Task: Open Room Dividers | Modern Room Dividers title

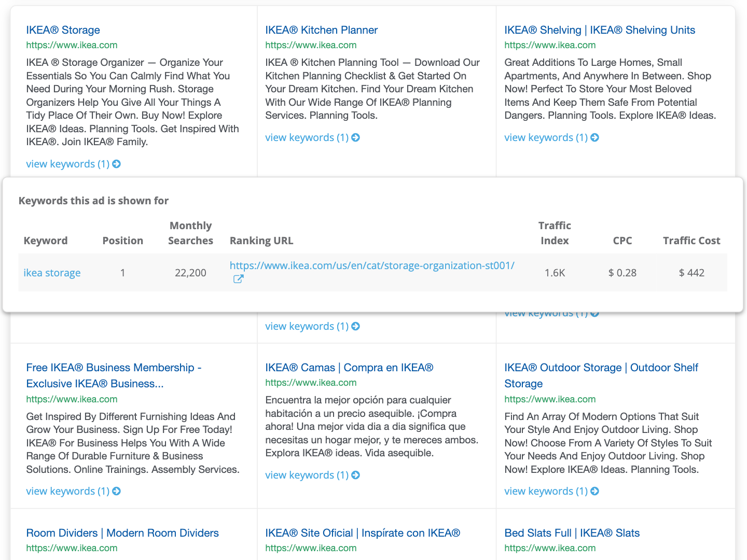Action: coord(122,533)
